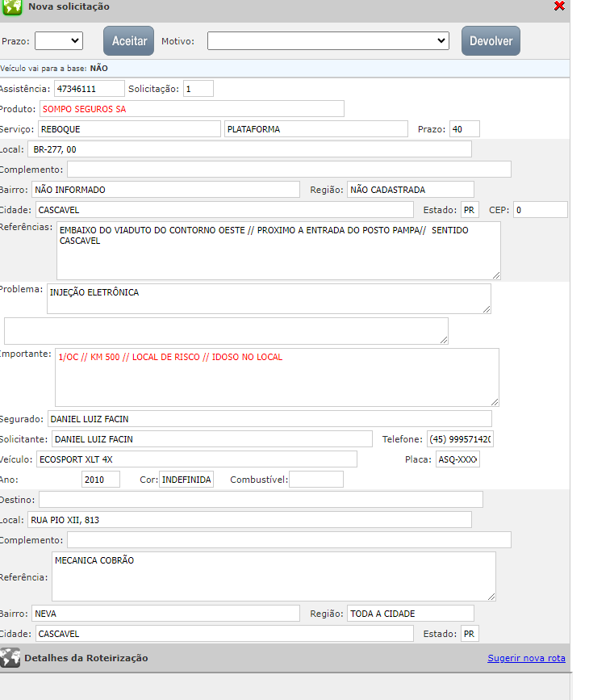Click the destination Estado field PR
589x700 pixels.
point(470,634)
